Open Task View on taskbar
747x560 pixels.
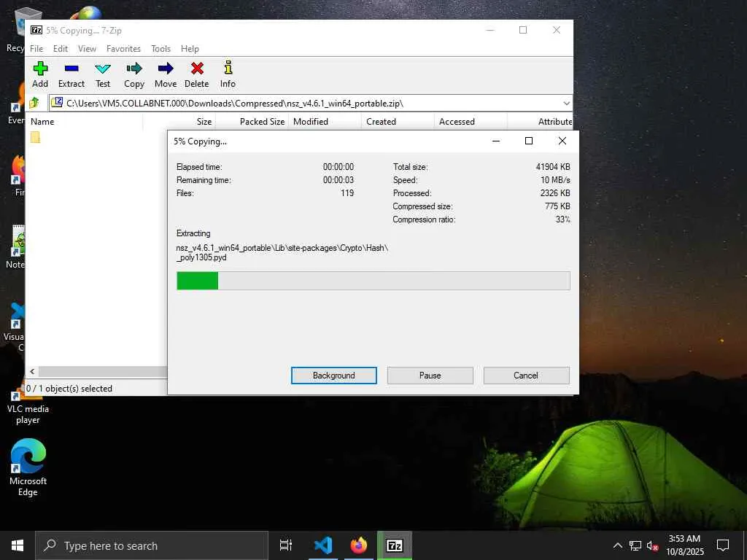tap(286, 545)
